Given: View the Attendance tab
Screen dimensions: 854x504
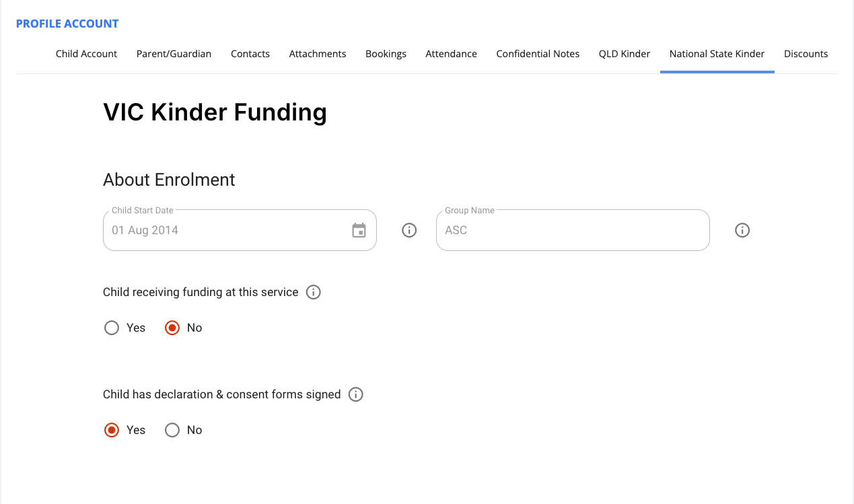Looking at the screenshot, I should [x=451, y=54].
